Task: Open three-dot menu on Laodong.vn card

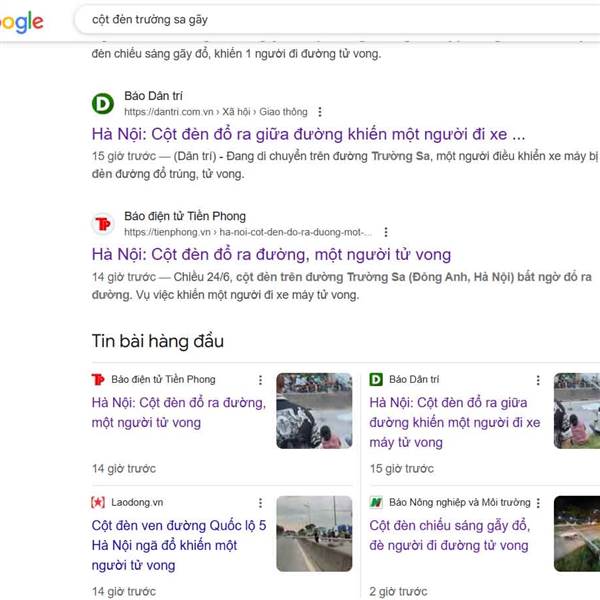Action: click(260, 503)
